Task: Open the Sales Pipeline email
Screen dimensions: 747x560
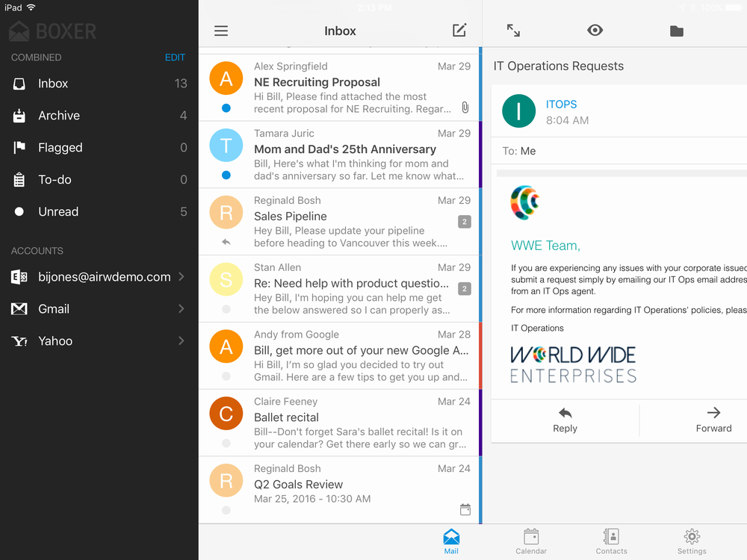Action: [x=338, y=222]
